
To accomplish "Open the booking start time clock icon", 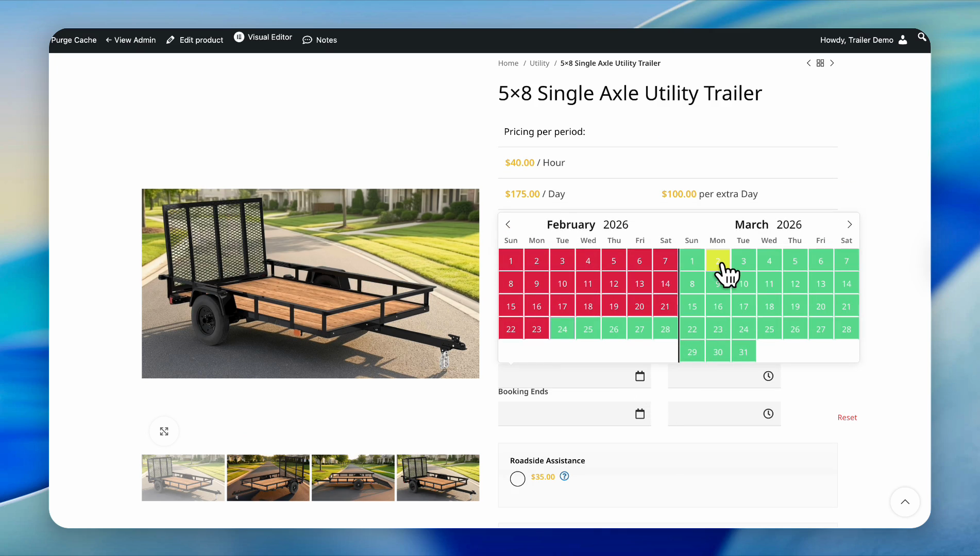I will point(768,376).
